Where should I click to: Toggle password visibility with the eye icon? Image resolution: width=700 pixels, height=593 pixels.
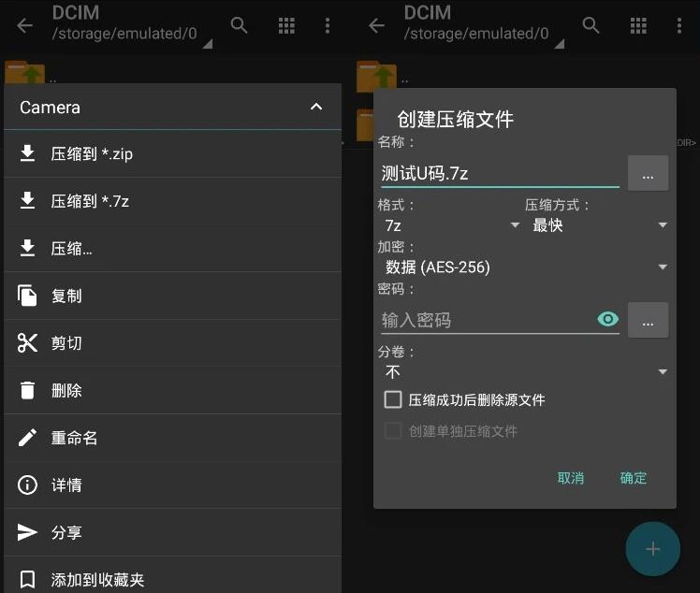[607, 320]
